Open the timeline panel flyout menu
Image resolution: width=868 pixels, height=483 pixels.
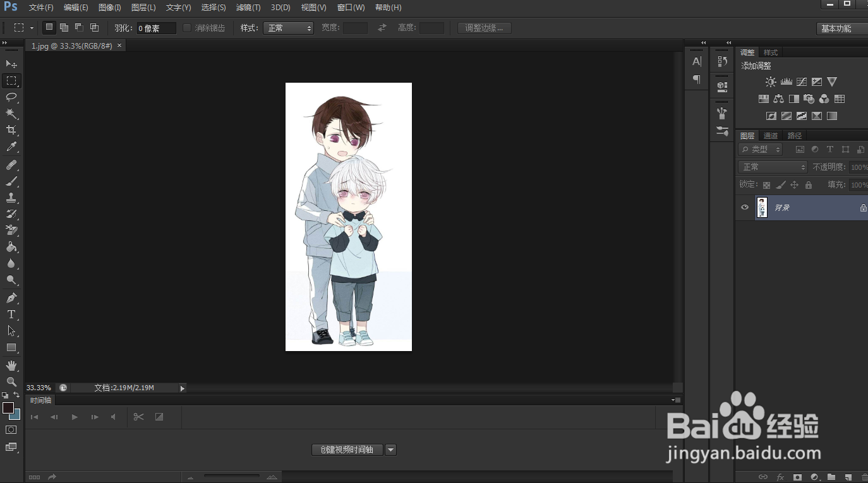coord(677,400)
